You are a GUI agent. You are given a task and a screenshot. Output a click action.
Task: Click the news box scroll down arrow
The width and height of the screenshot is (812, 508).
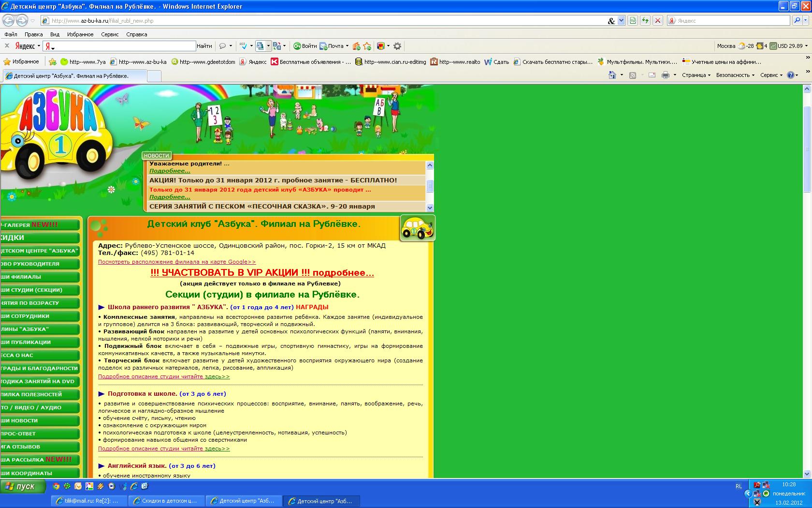coord(430,207)
